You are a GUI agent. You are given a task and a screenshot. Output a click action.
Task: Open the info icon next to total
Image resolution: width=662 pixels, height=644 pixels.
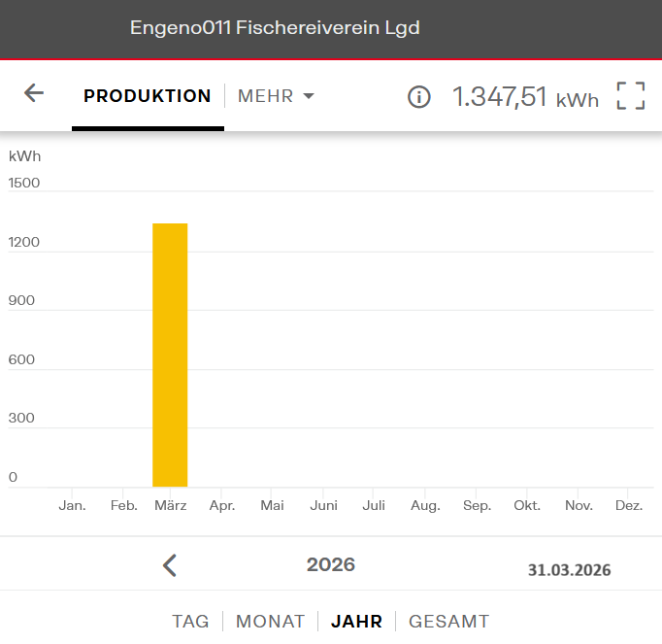coord(418,97)
